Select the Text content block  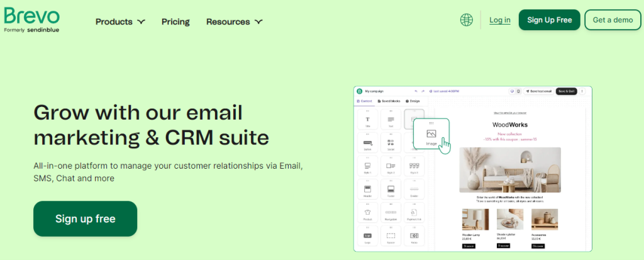click(391, 120)
